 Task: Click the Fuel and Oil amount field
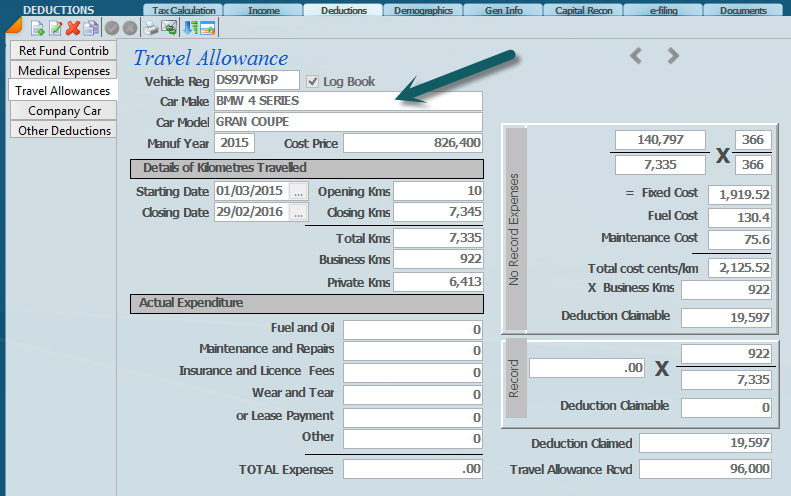click(x=413, y=329)
